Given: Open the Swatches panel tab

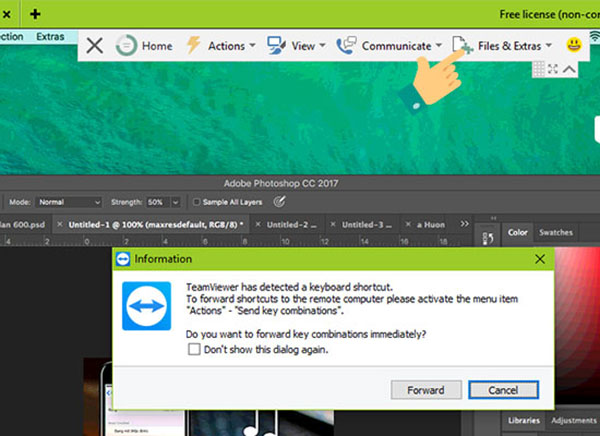Looking at the screenshot, I should tap(556, 232).
